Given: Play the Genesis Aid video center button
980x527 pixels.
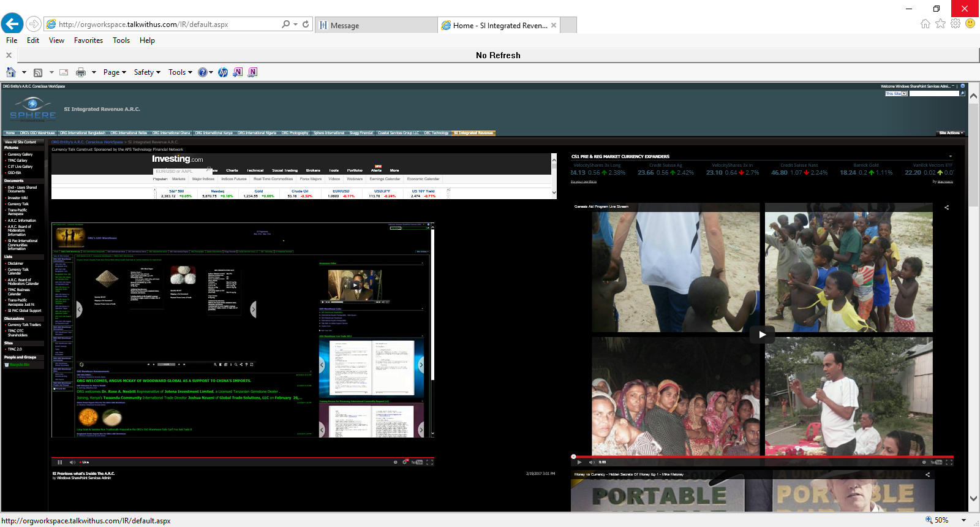Looking at the screenshot, I should (762, 335).
